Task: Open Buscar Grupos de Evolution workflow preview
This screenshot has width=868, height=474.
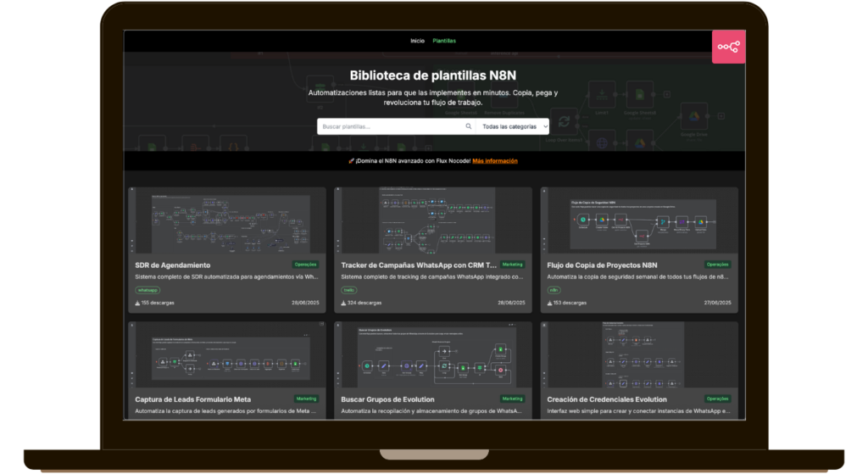Action: pos(432,356)
